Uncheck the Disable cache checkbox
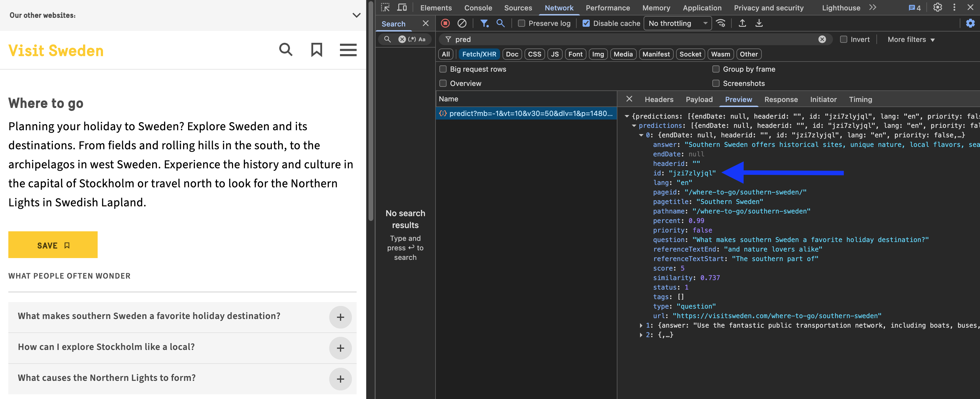 pyautogui.click(x=586, y=23)
